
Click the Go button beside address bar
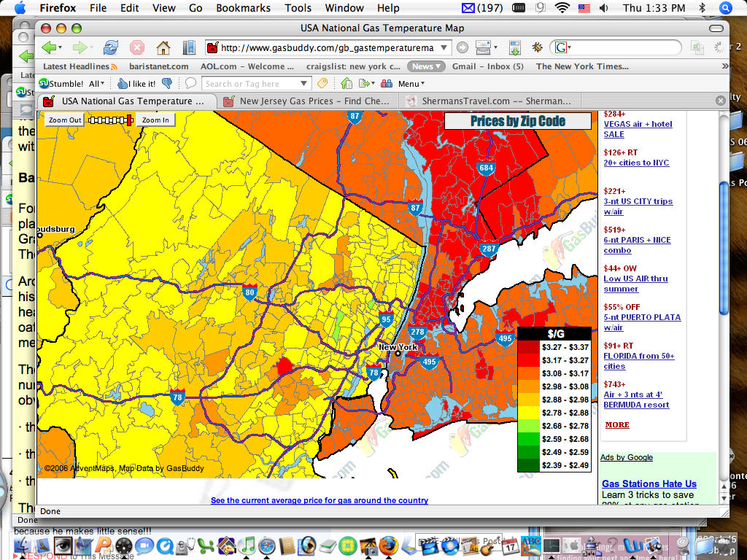click(462, 47)
